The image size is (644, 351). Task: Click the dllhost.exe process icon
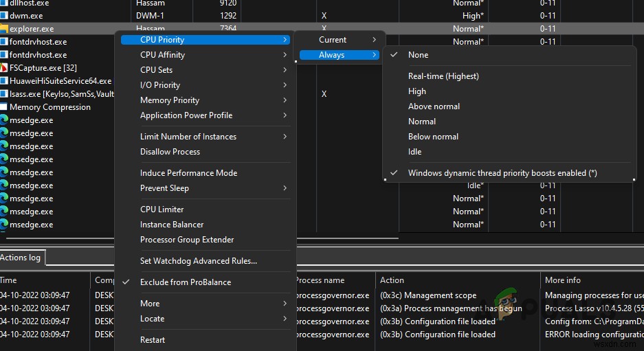click(x=3, y=3)
